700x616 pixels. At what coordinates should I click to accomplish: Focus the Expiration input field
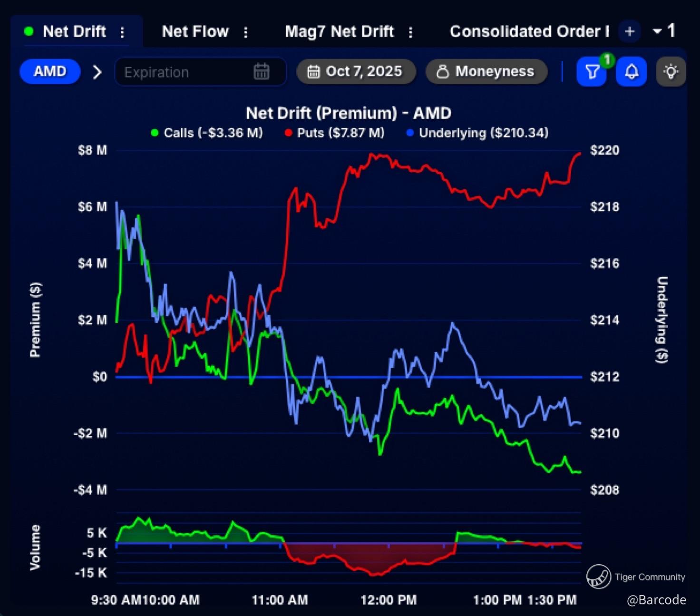pos(200,72)
